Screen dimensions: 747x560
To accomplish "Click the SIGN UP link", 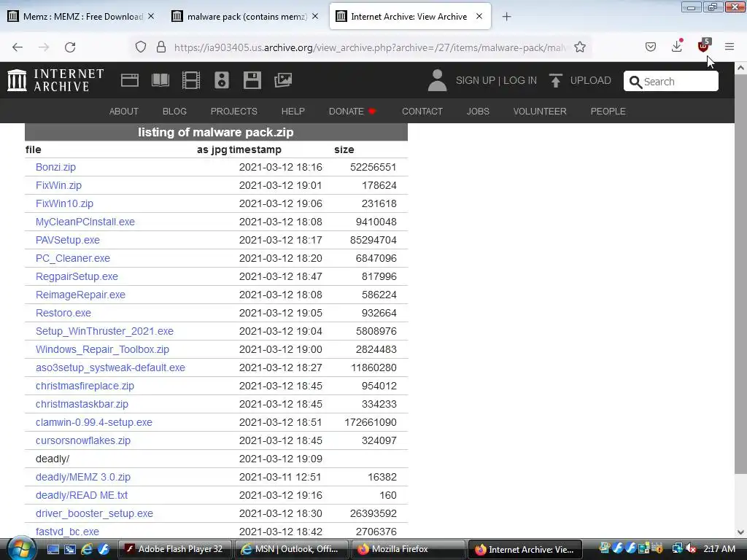I will tap(475, 80).
